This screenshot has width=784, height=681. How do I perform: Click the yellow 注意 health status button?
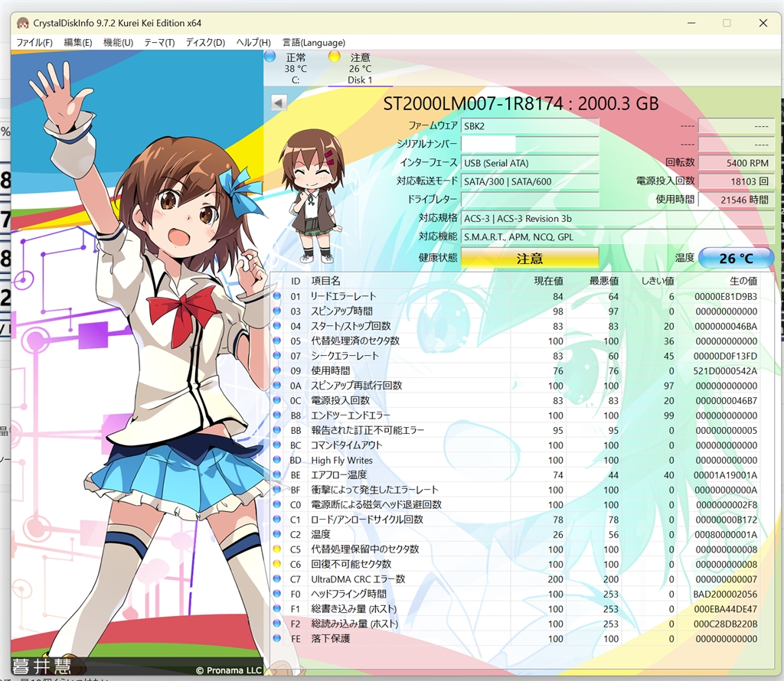click(x=530, y=259)
